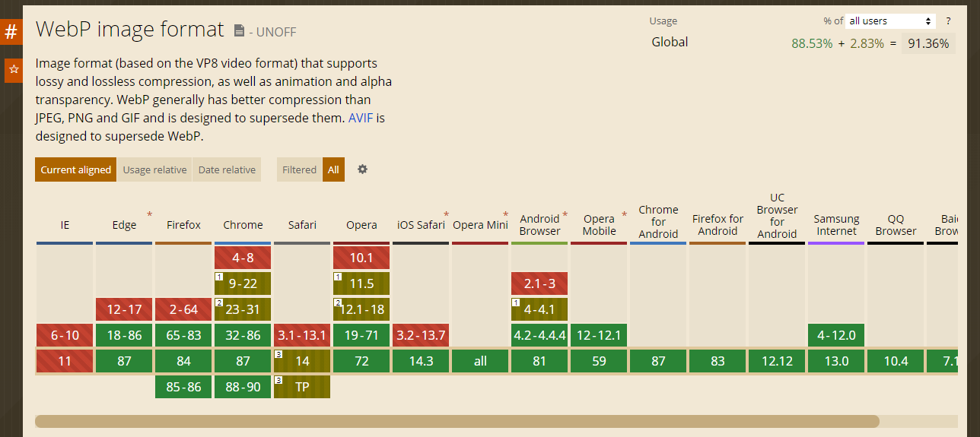The width and height of the screenshot is (980, 437).
Task: Click Opera 10.1 cell
Action: point(361,258)
